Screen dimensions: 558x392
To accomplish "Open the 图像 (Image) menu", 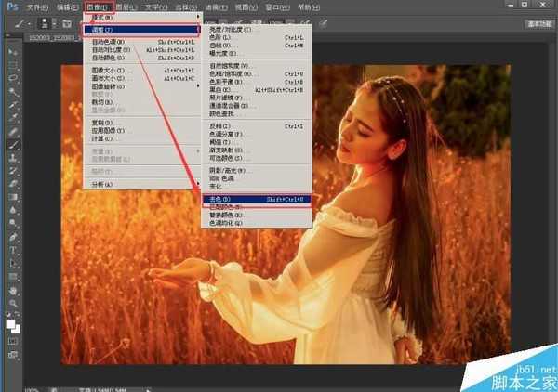I will [97, 7].
